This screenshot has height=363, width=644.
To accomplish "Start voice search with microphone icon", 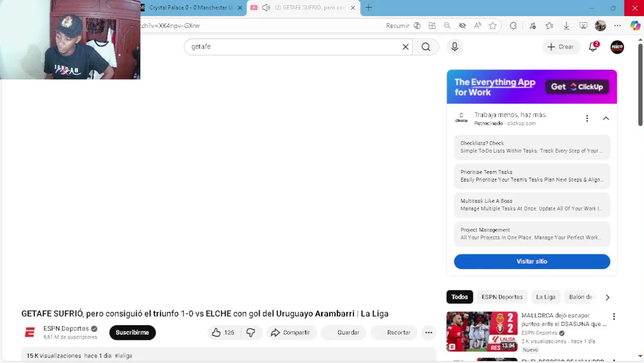I will pos(455,47).
